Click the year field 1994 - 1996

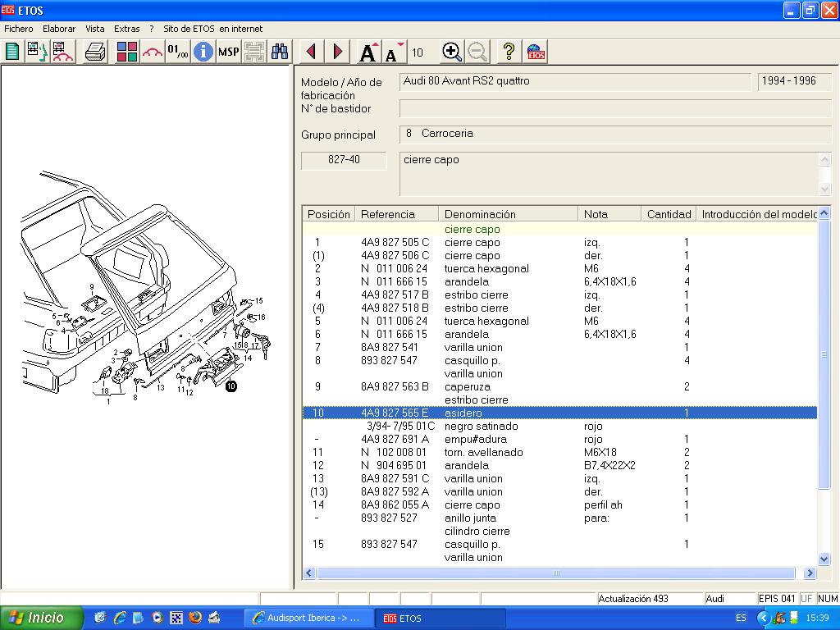coord(794,81)
